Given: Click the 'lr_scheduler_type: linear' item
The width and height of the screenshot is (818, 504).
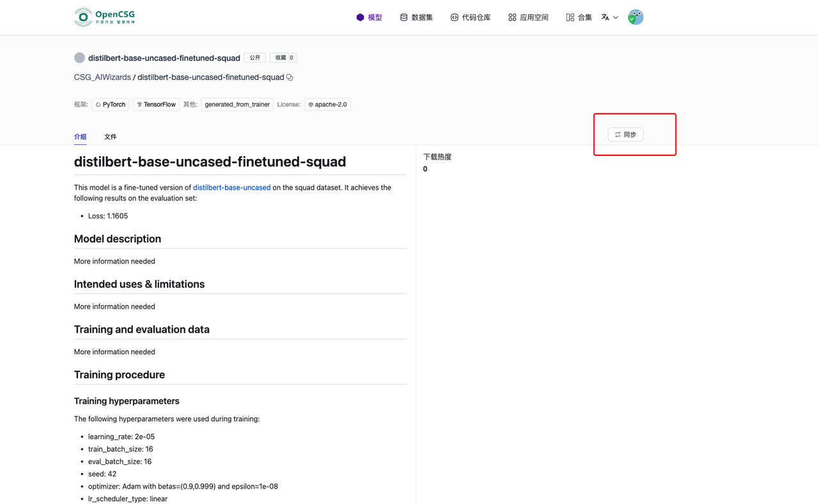Looking at the screenshot, I should 128,499.
